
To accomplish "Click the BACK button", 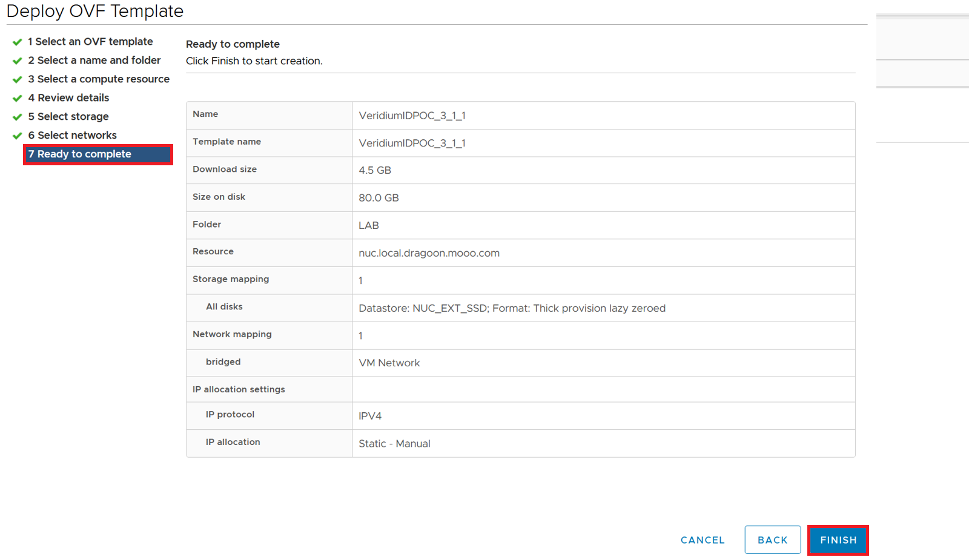I will coord(772,540).
